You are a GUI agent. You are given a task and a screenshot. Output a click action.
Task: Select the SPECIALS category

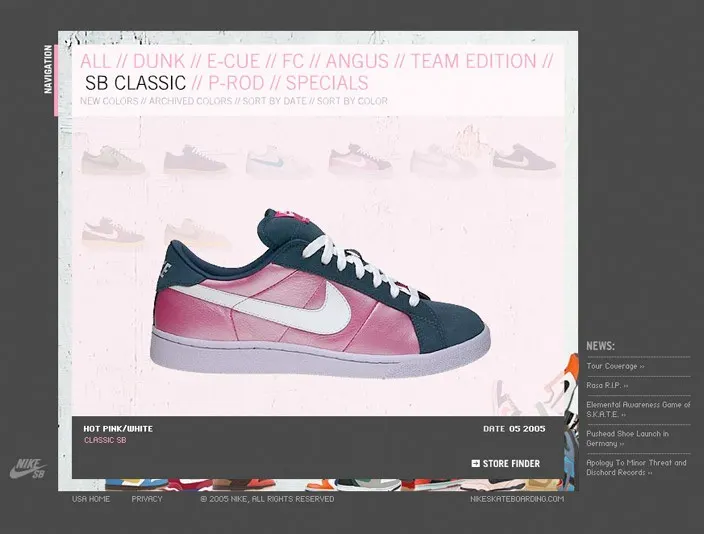(327, 83)
